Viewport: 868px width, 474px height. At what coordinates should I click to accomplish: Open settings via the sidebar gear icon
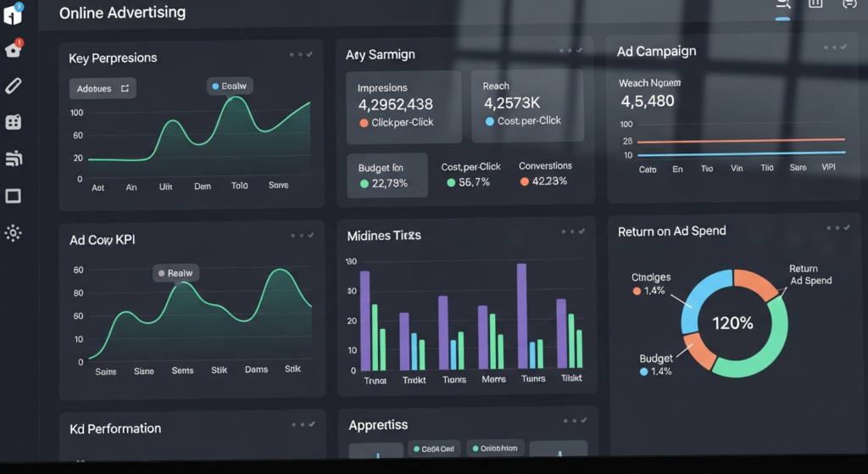point(13,233)
